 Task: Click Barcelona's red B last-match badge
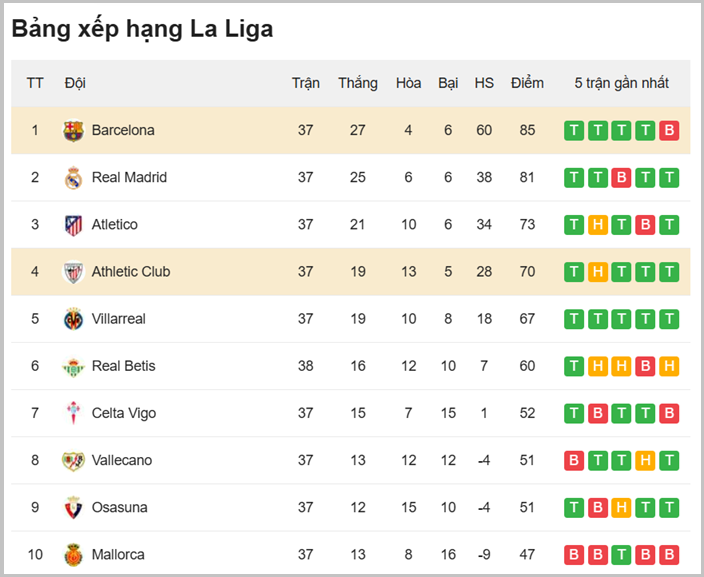tap(669, 130)
